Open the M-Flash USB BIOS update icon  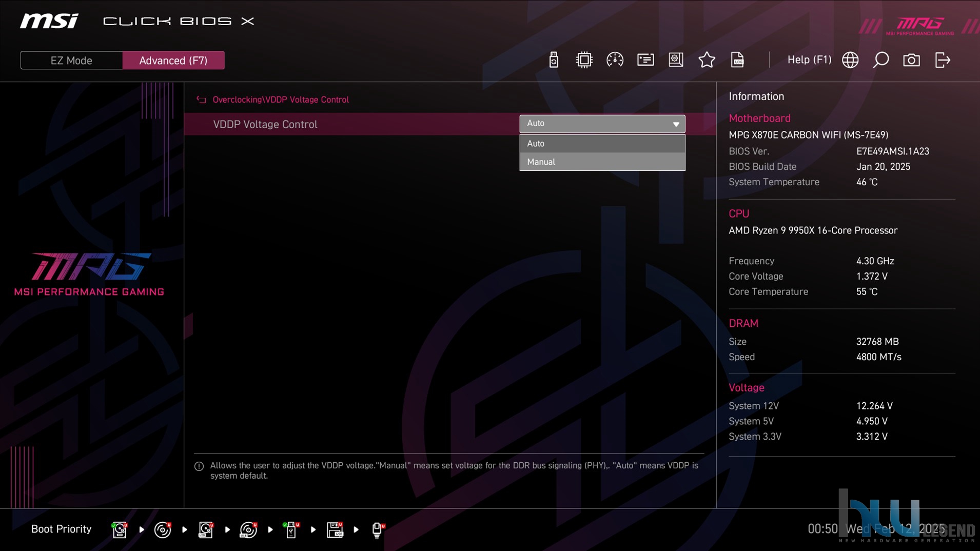click(553, 60)
